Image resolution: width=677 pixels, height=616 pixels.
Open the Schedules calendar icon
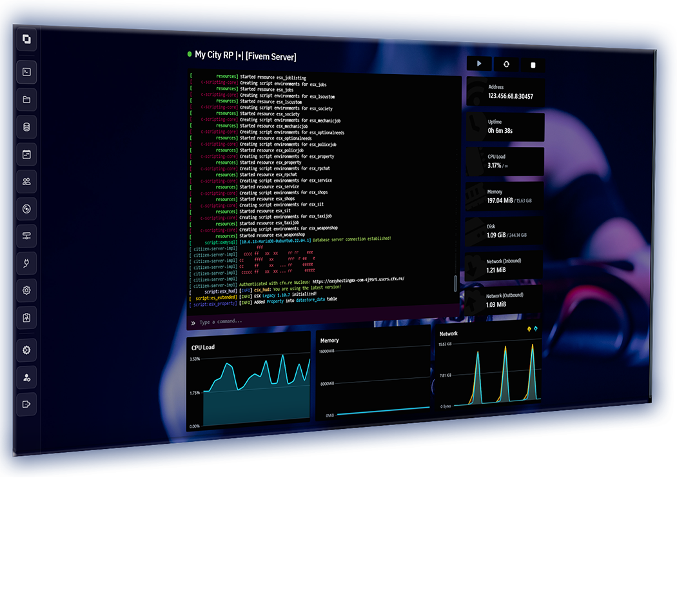point(26,154)
